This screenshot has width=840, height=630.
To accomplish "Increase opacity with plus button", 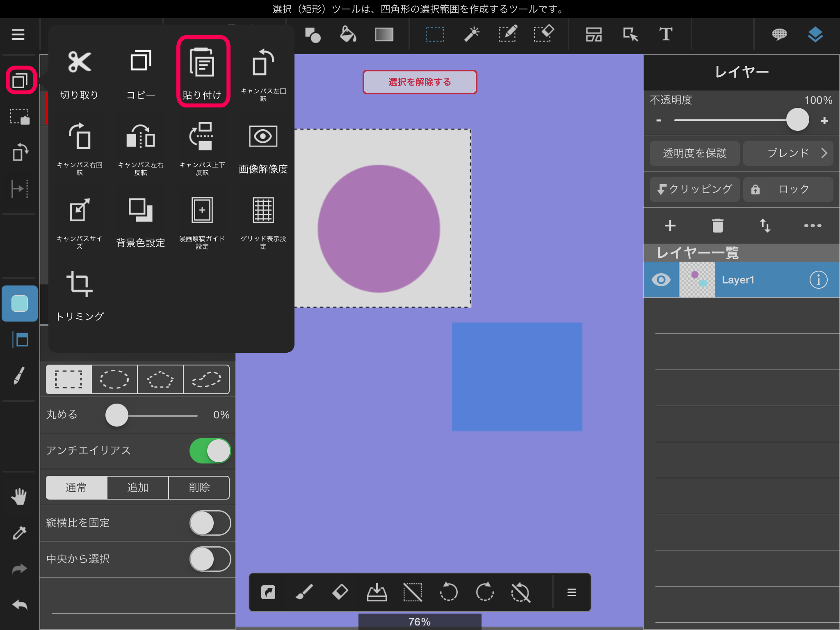I will 824,121.
